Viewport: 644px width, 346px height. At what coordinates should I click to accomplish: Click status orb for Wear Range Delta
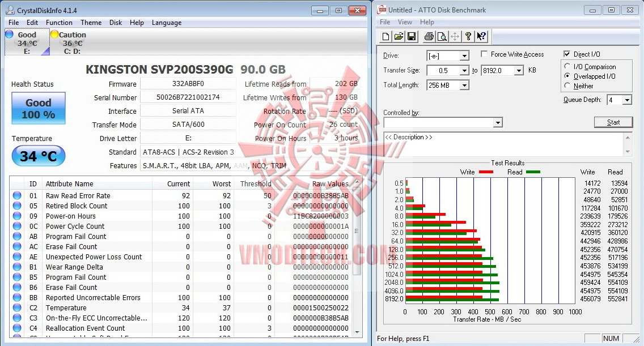coord(17,267)
